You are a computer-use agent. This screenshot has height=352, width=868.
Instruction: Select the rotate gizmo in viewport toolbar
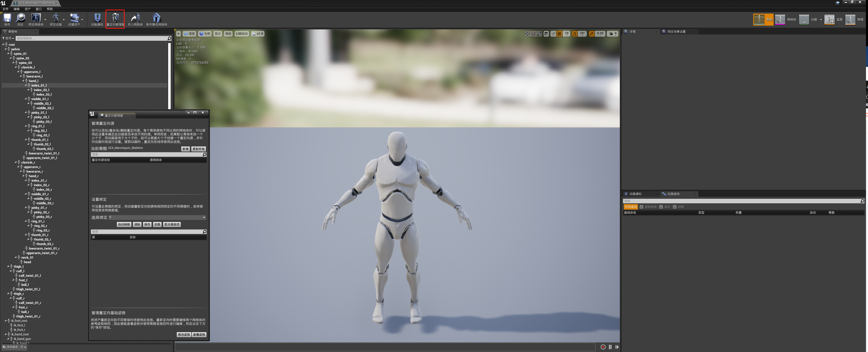(x=533, y=34)
